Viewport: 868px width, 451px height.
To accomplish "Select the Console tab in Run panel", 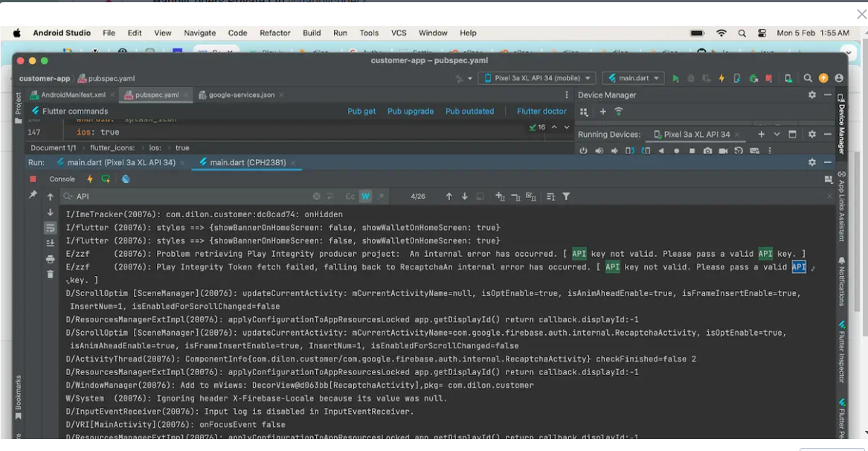I will point(62,179).
